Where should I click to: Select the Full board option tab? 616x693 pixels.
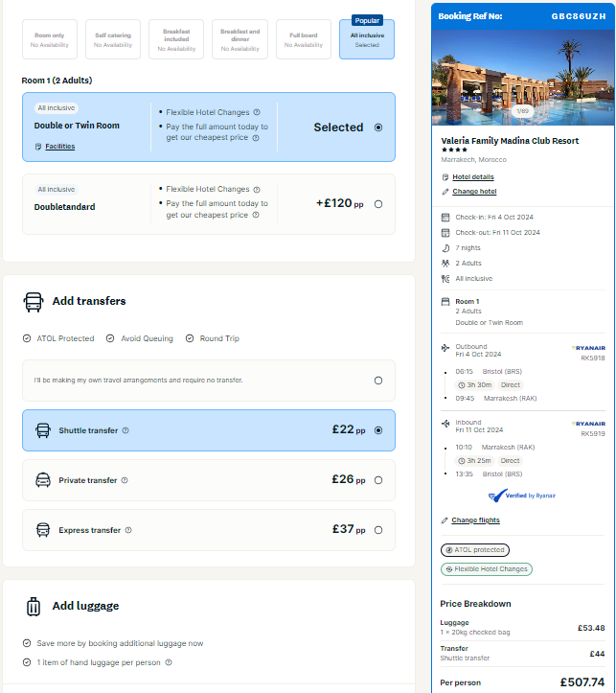click(304, 39)
